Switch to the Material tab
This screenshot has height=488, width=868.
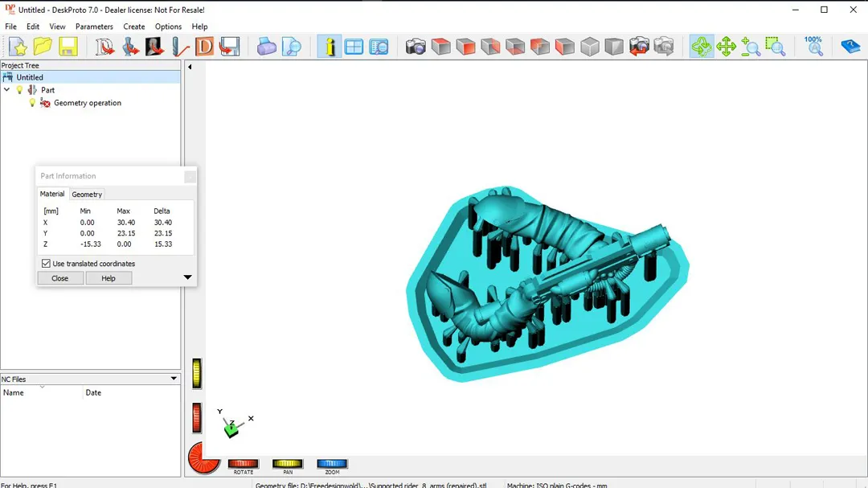pyautogui.click(x=52, y=194)
